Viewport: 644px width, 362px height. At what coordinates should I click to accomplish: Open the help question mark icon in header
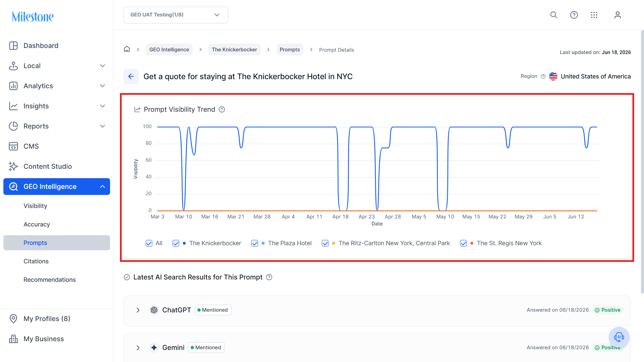pos(574,15)
